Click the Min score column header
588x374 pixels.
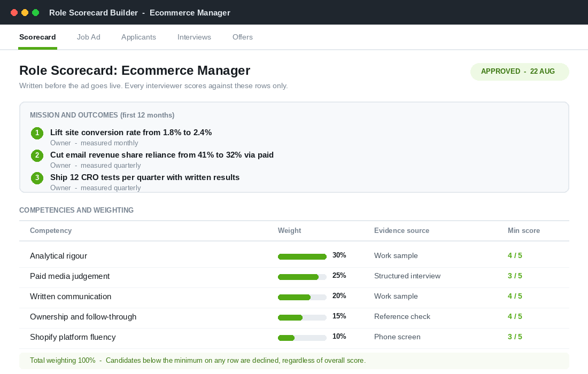(524, 230)
